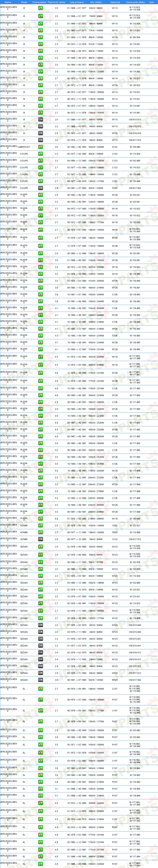Click the M 104.980 engine code cell
158x868 pixels.
135,147
